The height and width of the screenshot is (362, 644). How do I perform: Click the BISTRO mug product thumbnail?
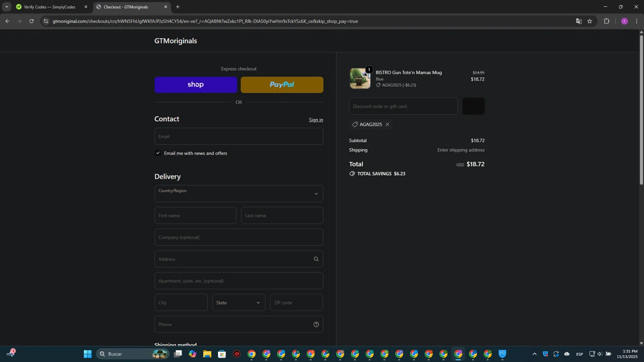(360, 78)
